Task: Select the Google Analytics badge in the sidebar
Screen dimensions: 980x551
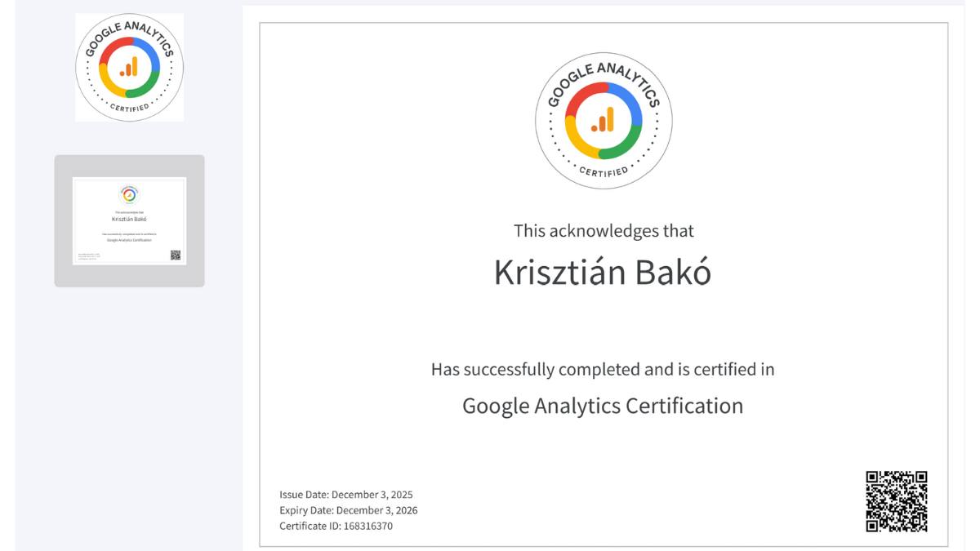Action: click(x=128, y=65)
